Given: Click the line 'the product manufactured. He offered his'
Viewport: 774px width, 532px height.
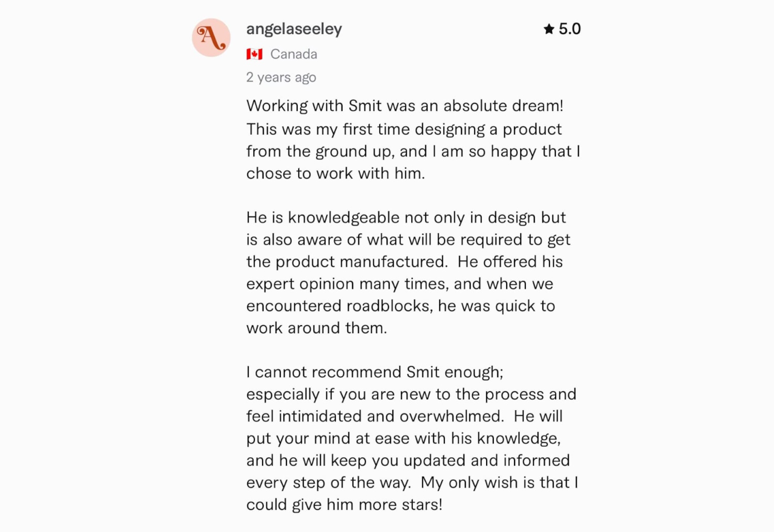Looking at the screenshot, I should (405, 262).
